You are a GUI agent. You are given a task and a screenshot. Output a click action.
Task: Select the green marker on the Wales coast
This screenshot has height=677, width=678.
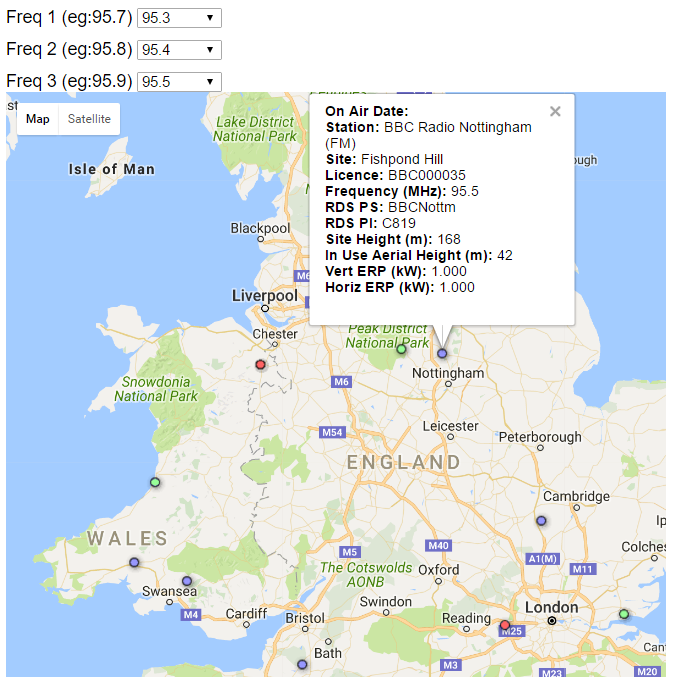(155, 482)
